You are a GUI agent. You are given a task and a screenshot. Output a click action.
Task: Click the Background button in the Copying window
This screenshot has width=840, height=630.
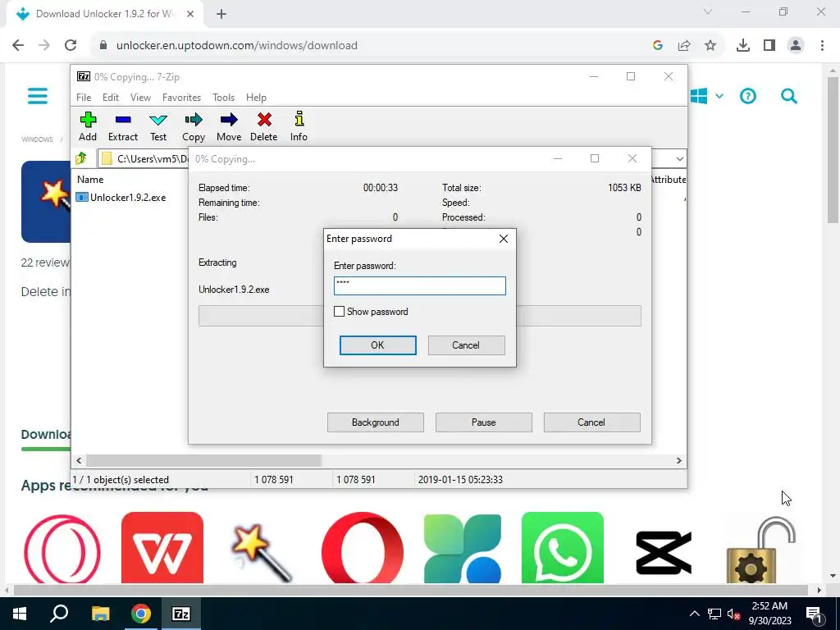point(376,422)
